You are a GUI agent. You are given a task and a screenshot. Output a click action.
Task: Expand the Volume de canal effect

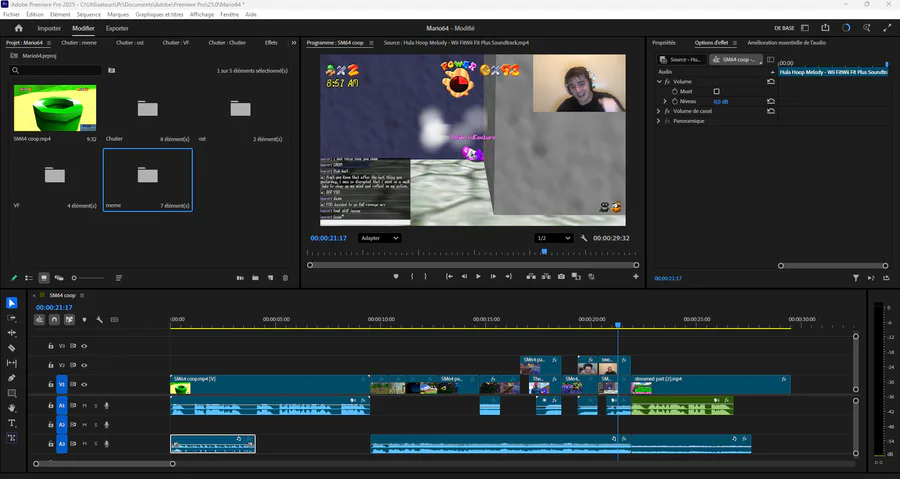[x=659, y=111]
